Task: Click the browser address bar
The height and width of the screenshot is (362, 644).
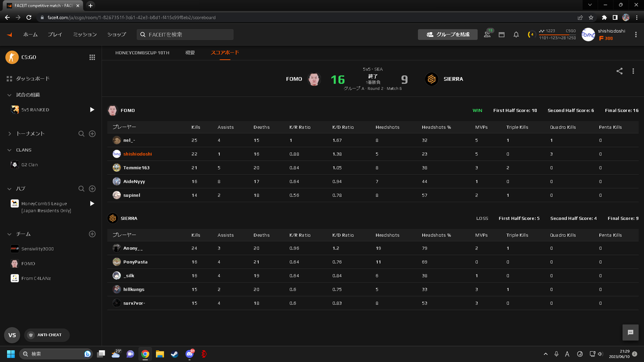Action: pyautogui.click(x=306, y=17)
